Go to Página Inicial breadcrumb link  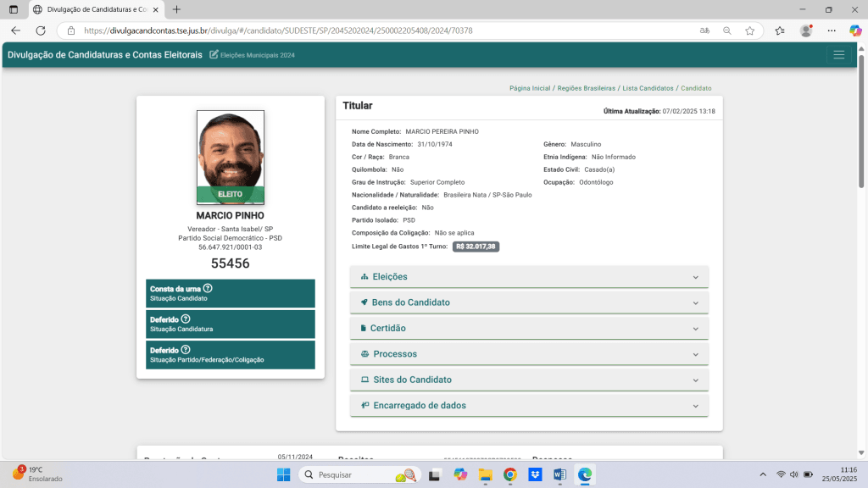[x=530, y=88]
